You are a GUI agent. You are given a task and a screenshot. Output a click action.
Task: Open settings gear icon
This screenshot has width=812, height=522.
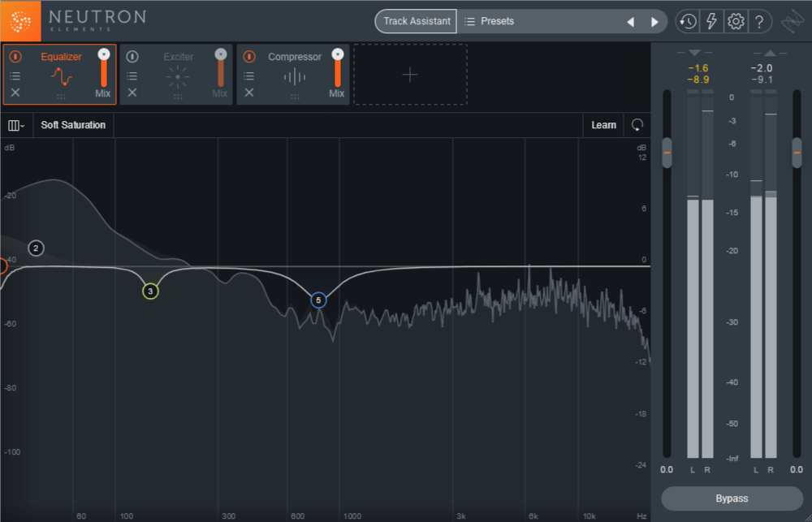click(x=736, y=21)
